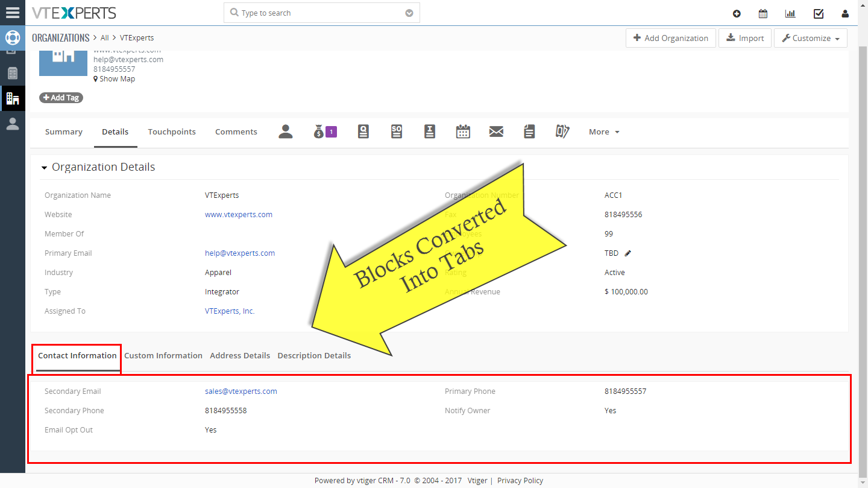Click the Employees value 99
The width and height of the screenshot is (868, 488).
tap(609, 234)
